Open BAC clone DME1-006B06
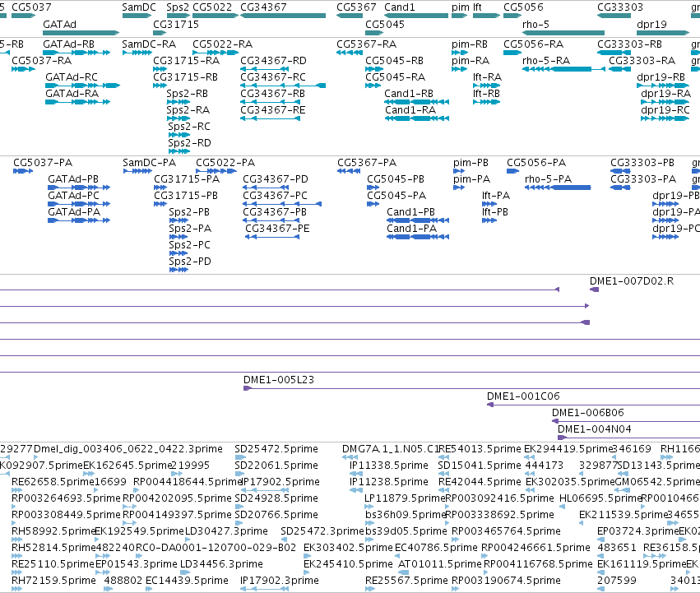This screenshot has height=593, width=700. pyautogui.click(x=588, y=413)
